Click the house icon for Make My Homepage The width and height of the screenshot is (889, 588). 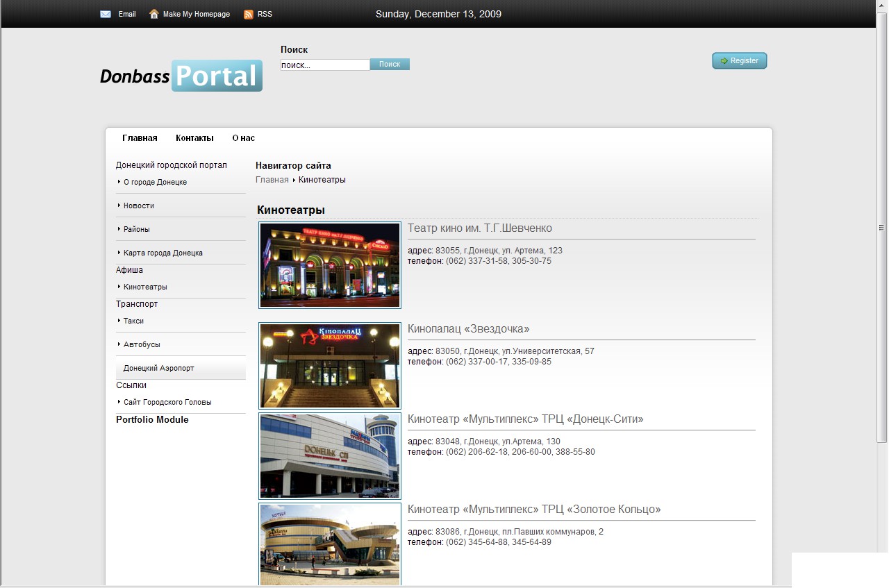point(154,14)
